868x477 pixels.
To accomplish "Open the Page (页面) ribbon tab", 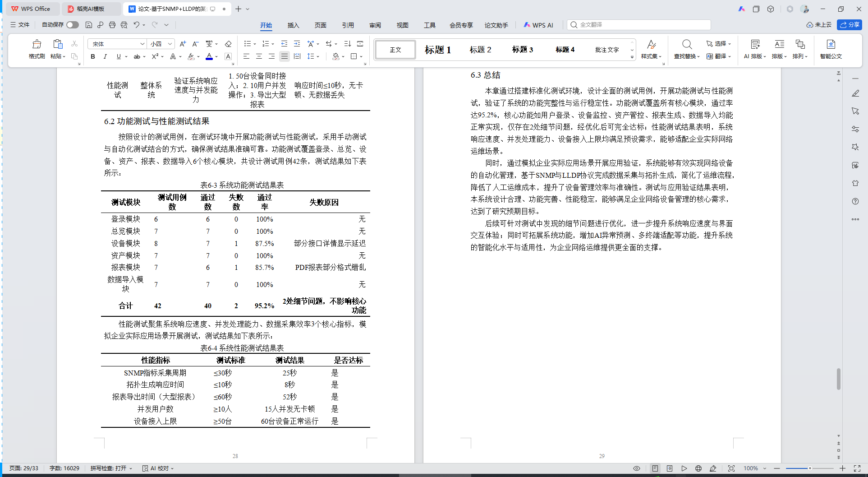I will tap(321, 25).
